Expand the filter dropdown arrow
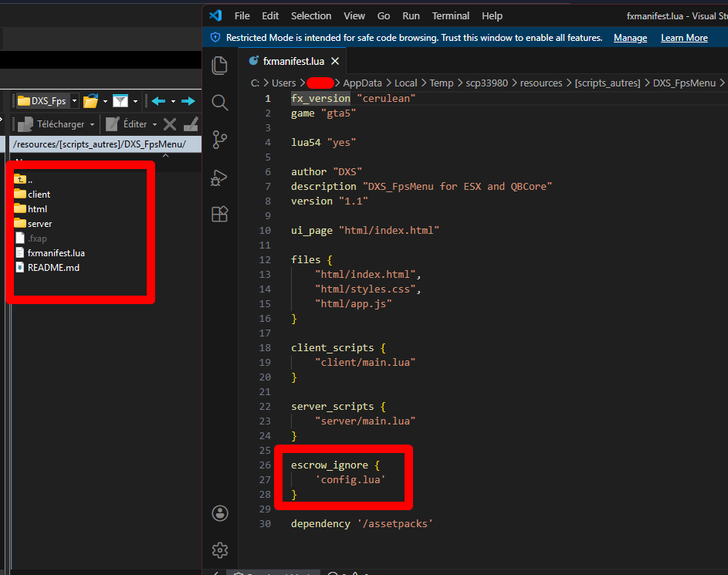Screen dimensions: 728x575 point(136,101)
